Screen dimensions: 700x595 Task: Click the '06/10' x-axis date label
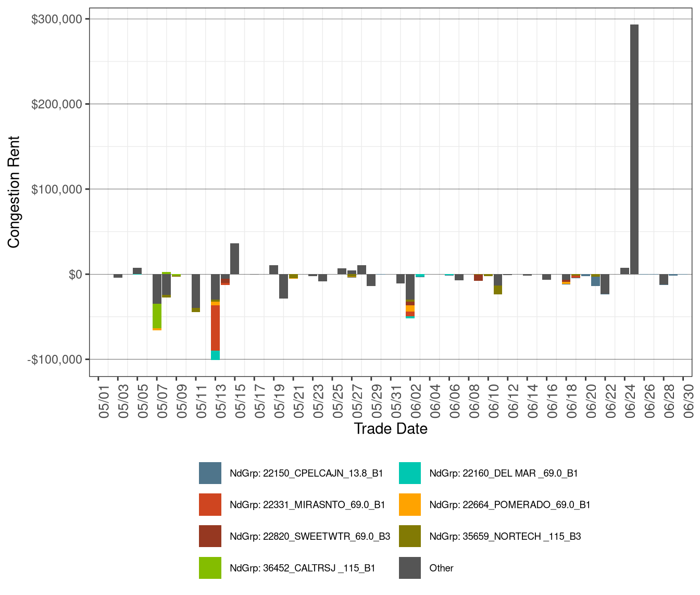coord(493,401)
